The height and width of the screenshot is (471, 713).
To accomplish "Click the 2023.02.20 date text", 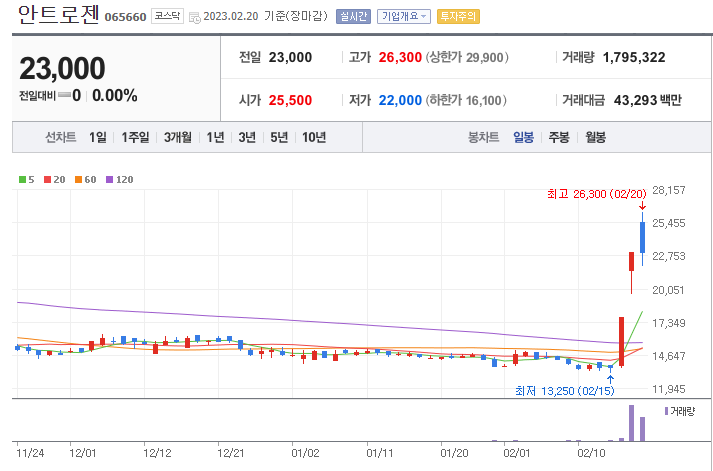I will click(x=231, y=16).
